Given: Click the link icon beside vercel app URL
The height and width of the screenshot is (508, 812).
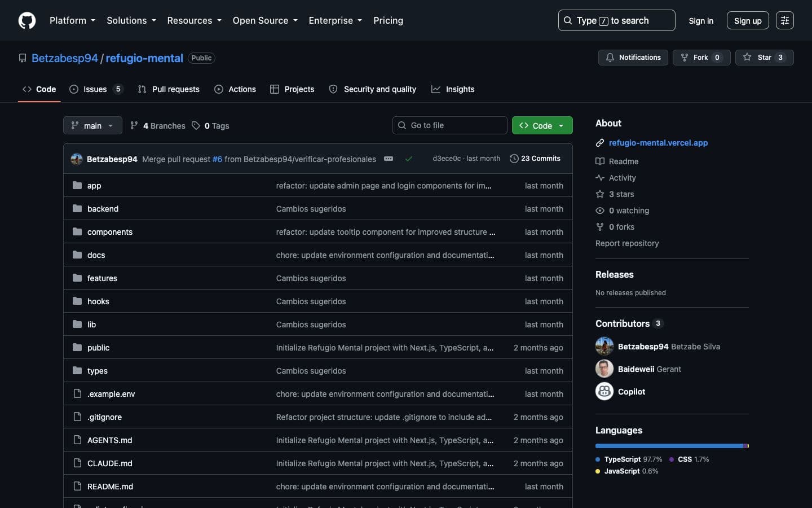Looking at the screenshot, I should point(600,143).
